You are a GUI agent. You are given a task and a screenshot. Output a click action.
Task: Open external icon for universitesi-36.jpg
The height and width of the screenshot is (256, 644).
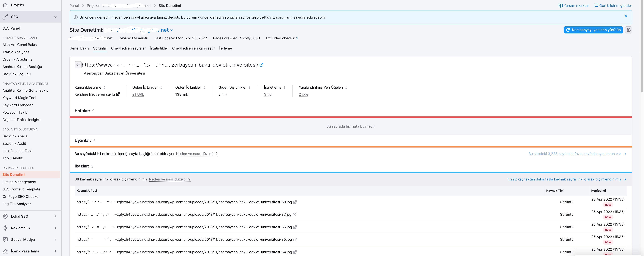click(x=295, y=227)
